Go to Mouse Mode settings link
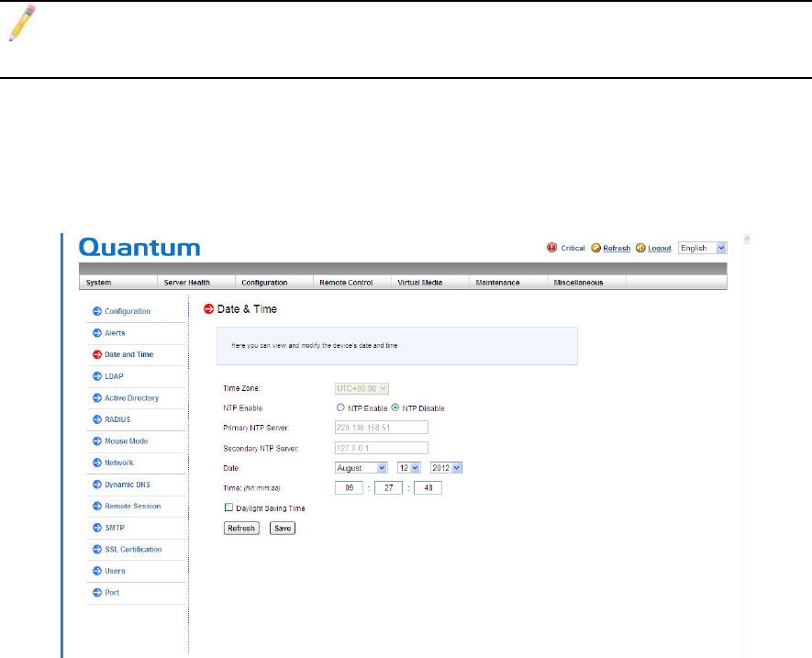Image resolution: width=812 pixels, height=658 pixels. click(x=127, y=441)
